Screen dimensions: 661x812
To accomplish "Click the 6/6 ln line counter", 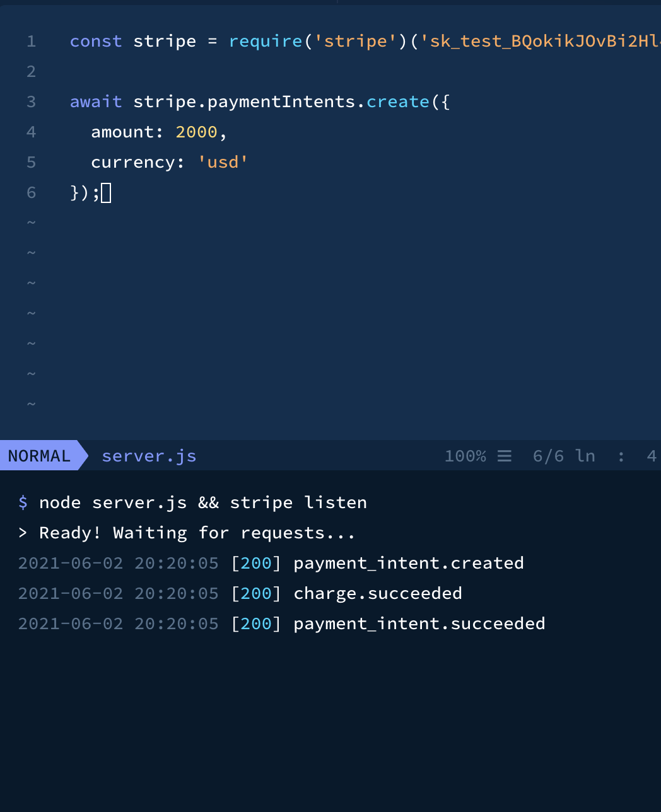I will tap(564, 456).
